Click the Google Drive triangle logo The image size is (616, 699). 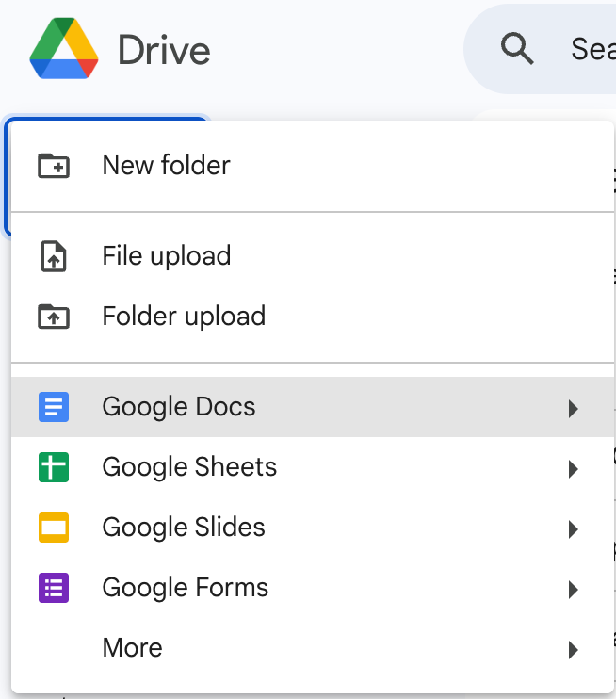(64, 49)
